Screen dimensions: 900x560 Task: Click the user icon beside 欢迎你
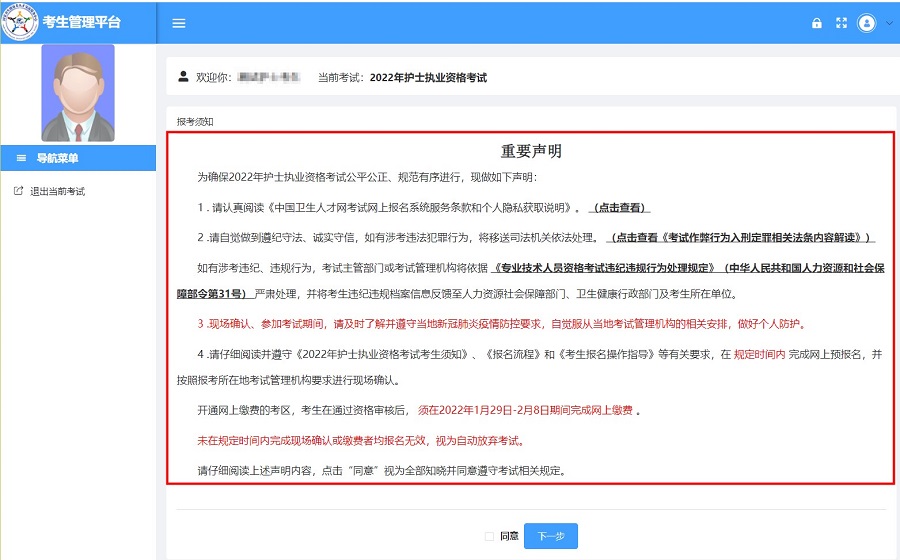(x=183, y=76)
